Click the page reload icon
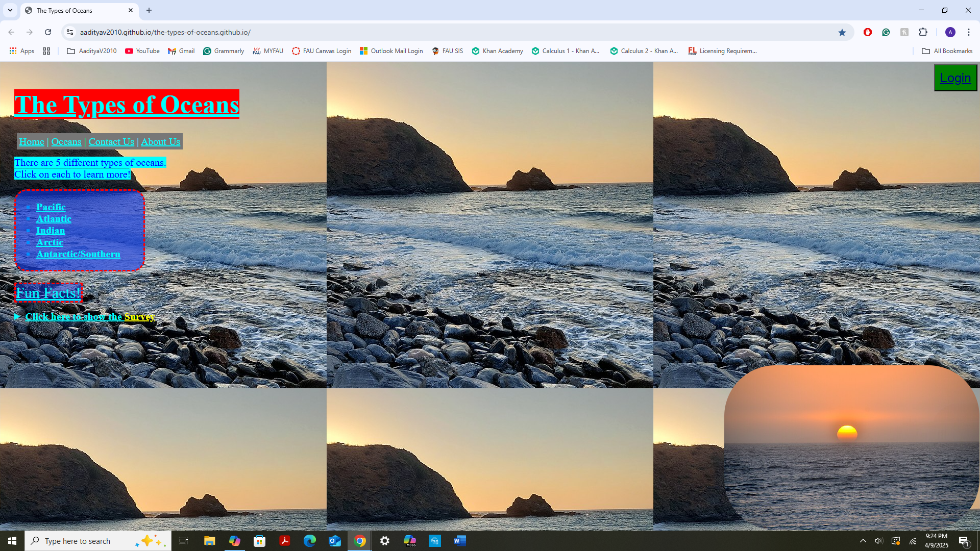This screenshot has height=551, width=980. click(x=48, y=32)
